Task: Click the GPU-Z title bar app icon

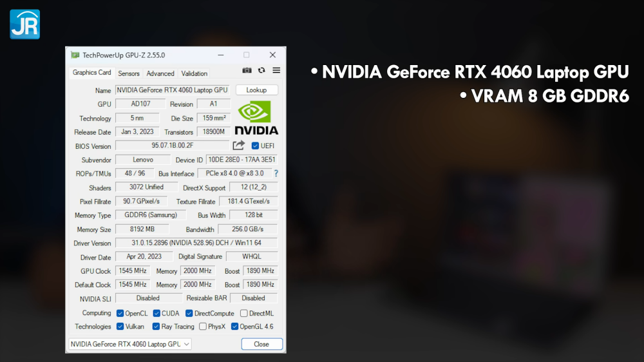Action: coord(75,55)
